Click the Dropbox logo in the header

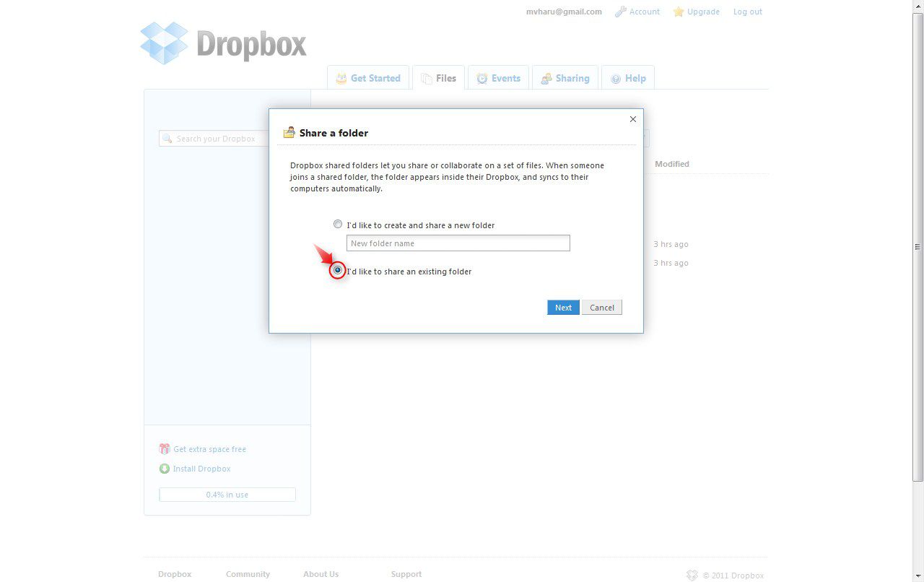pos(223,43)
